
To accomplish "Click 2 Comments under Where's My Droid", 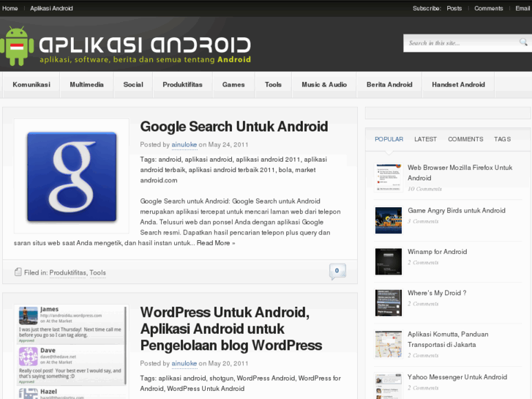I will coord(423,304).
